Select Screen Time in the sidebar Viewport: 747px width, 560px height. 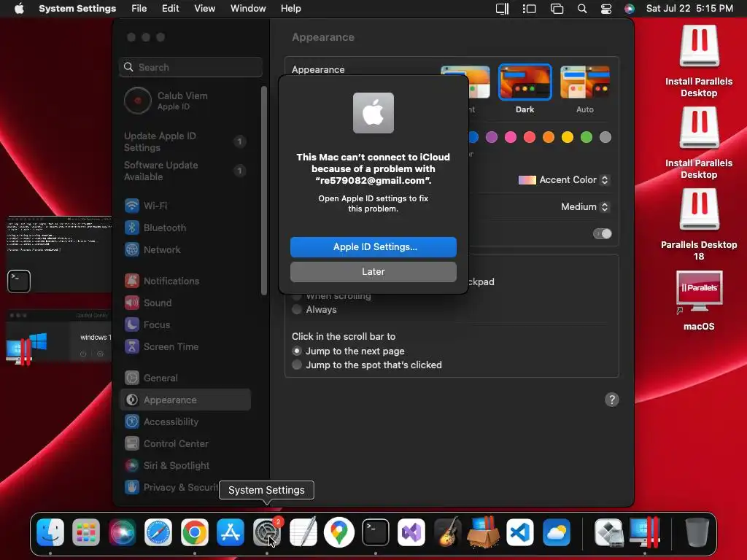point(185,346)
